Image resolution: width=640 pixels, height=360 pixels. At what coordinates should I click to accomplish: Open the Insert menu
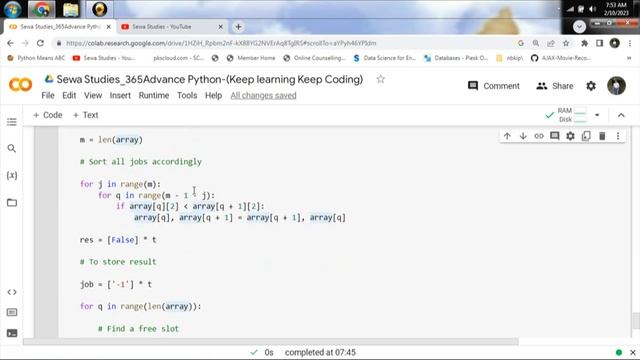pos(120,96)
